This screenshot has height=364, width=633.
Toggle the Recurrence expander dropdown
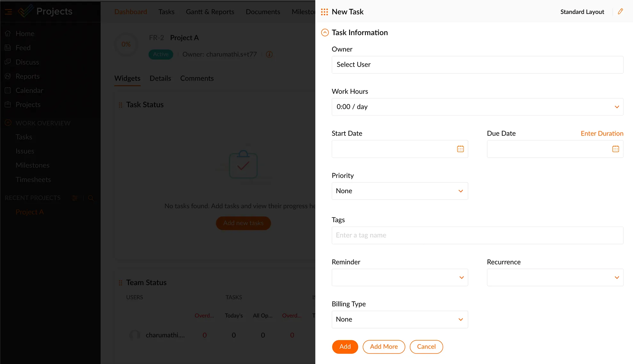click(617, 277)
